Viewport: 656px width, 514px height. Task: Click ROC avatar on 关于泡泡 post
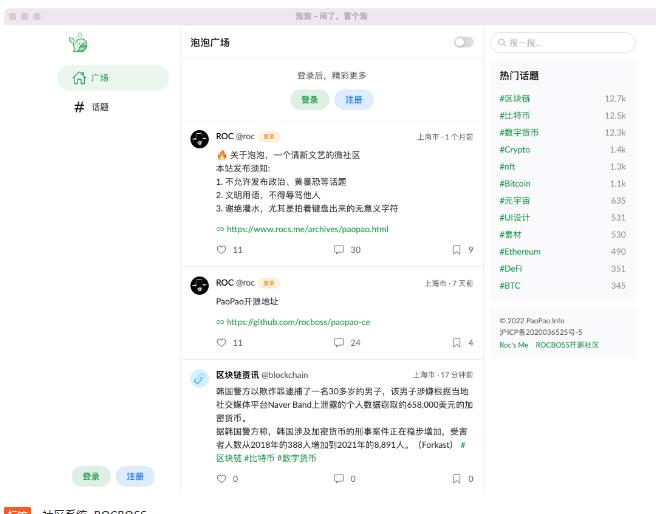click(200, 139)
